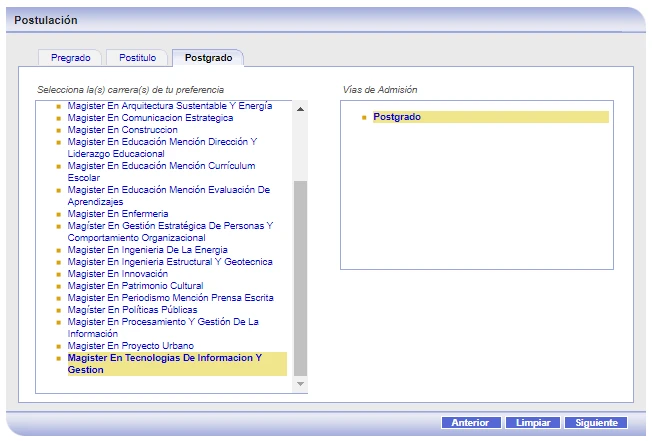Select Magister En Comunicacion Estrategica

(150, 118)
